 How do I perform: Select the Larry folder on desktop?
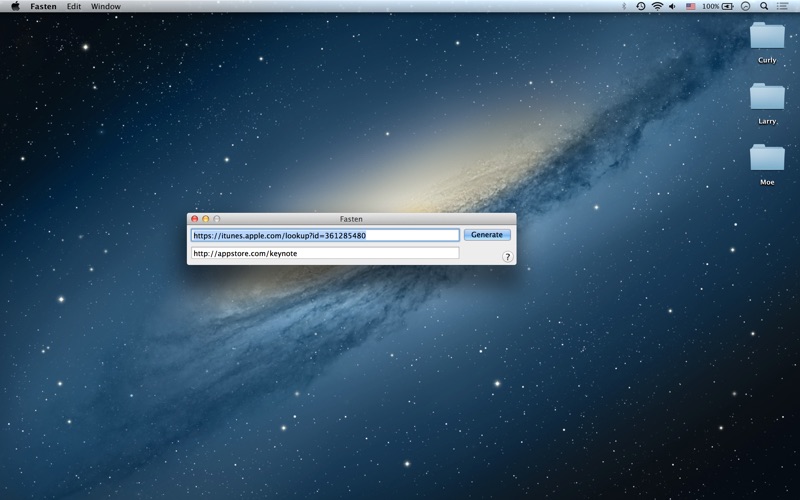pos(767,104)
